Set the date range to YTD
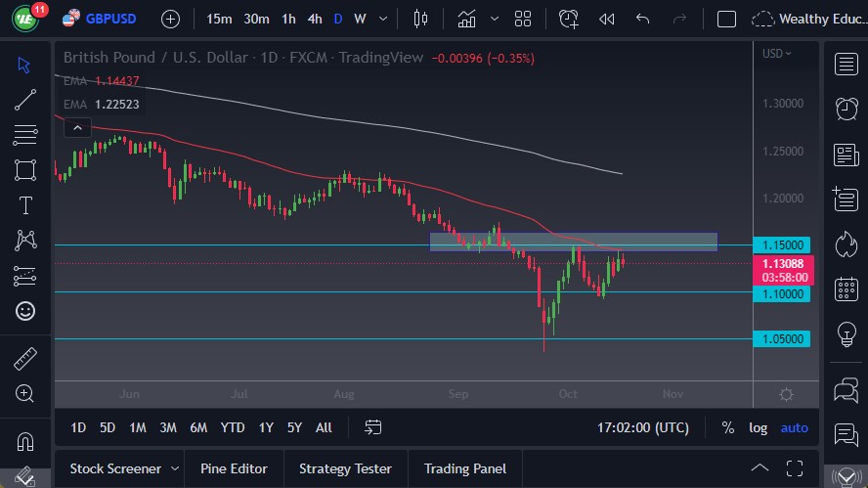 coord(233,427)
